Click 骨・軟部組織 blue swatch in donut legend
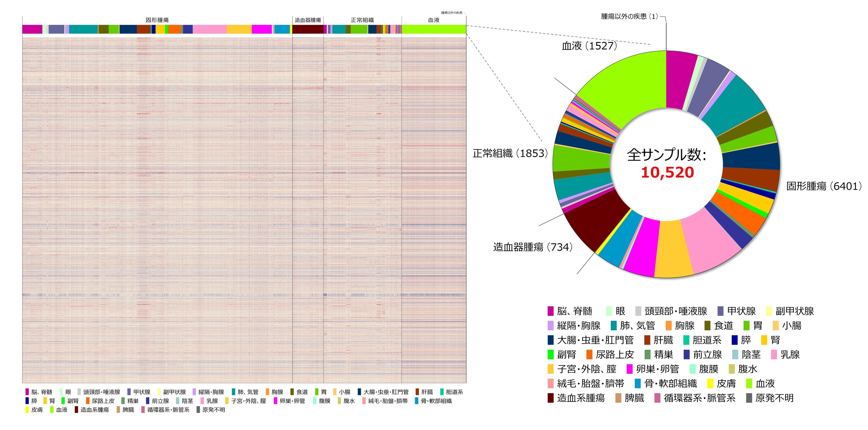Viewport: 868px width, 430px height. pos(637,383)
